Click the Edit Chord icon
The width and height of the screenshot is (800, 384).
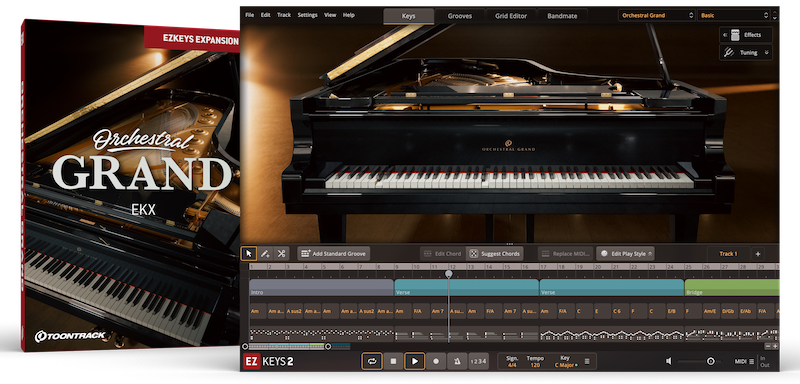click(x=428, y=253)
